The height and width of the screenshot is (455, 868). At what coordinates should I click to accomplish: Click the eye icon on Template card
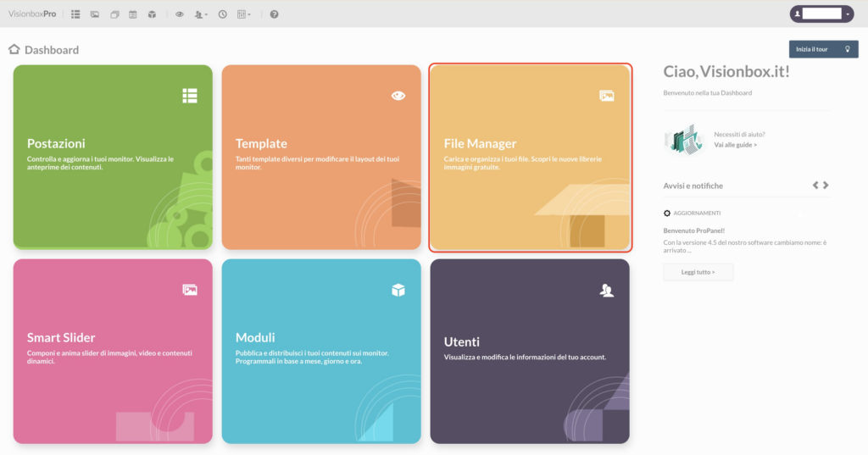pos(398,96)
